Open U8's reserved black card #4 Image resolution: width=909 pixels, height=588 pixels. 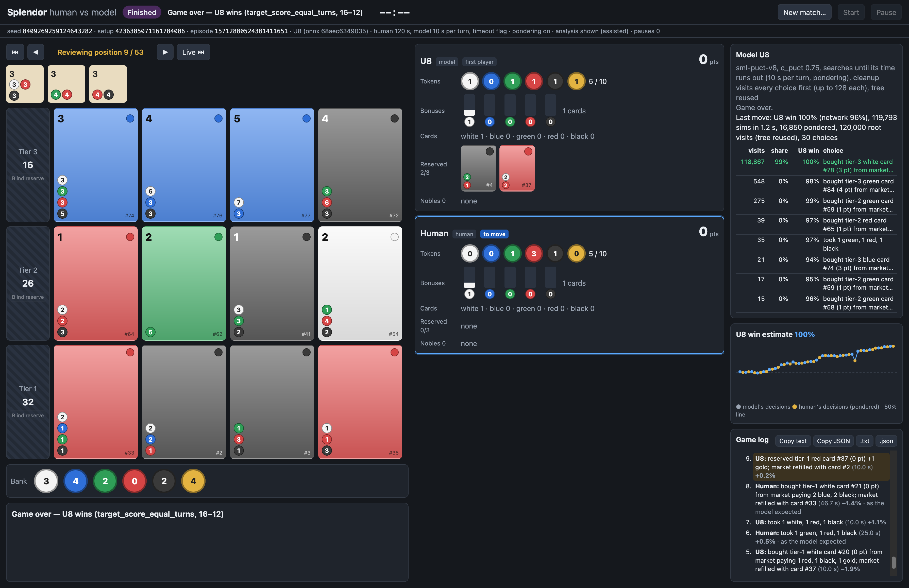(479, 168)
